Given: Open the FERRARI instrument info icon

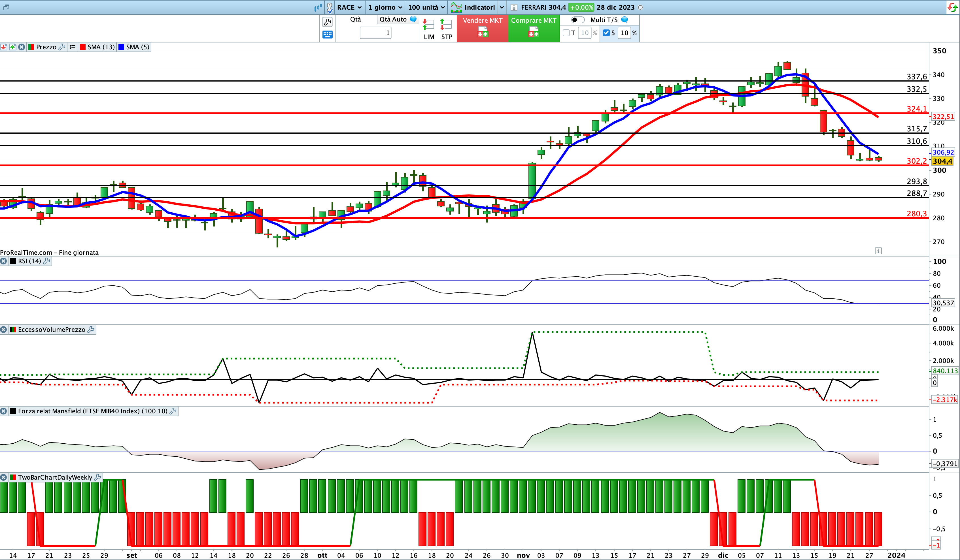Looking at the screenshot, I should 513,7.
